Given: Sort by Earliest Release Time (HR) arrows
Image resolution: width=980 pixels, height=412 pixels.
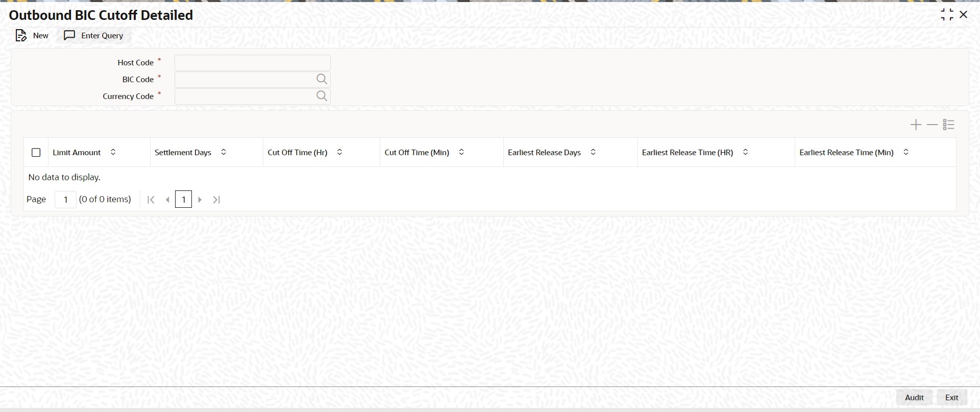Looking at the screenshot, I should tap(745, 152).
